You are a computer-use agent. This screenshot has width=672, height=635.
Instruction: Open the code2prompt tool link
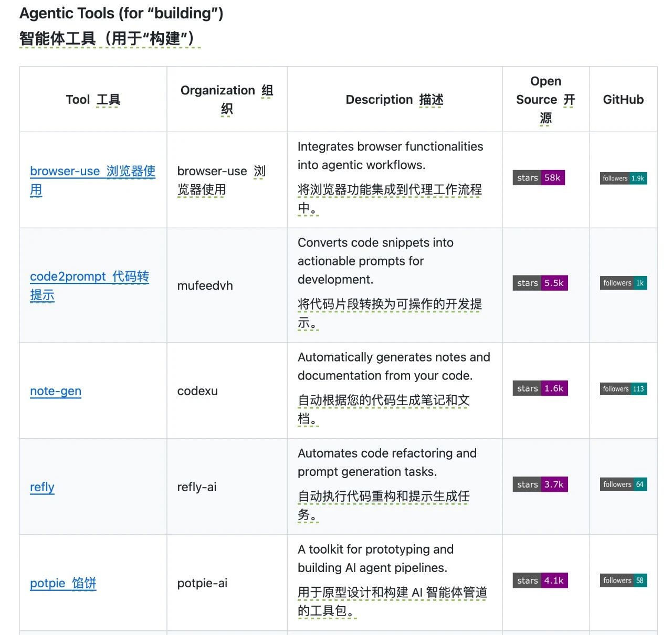tap(89, 285)
